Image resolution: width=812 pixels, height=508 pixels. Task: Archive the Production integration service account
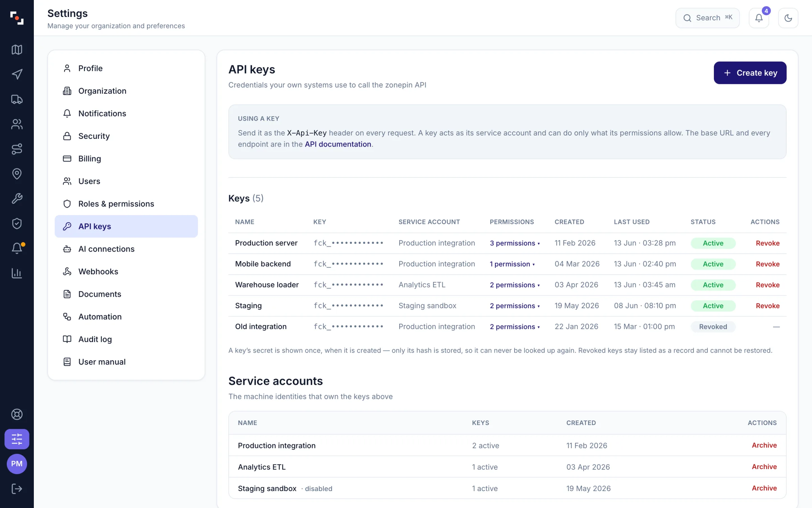(x=764, y=445)
